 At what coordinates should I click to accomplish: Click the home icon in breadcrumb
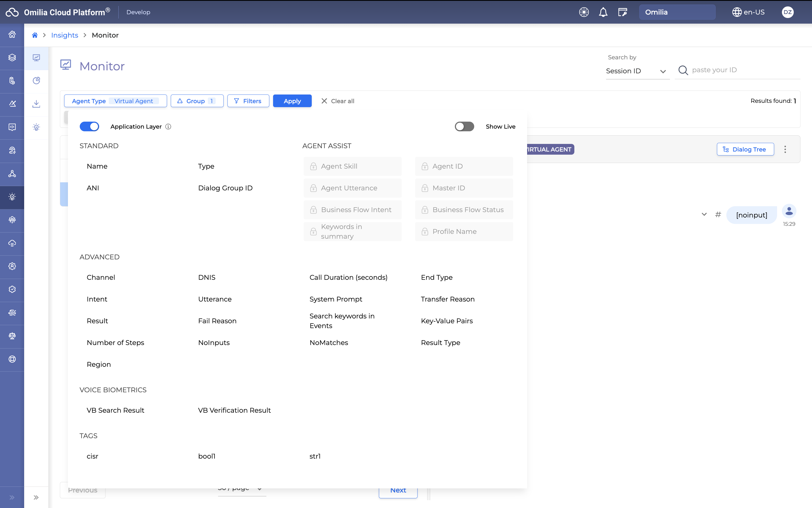pyautogui.click(x=35, y=35)
